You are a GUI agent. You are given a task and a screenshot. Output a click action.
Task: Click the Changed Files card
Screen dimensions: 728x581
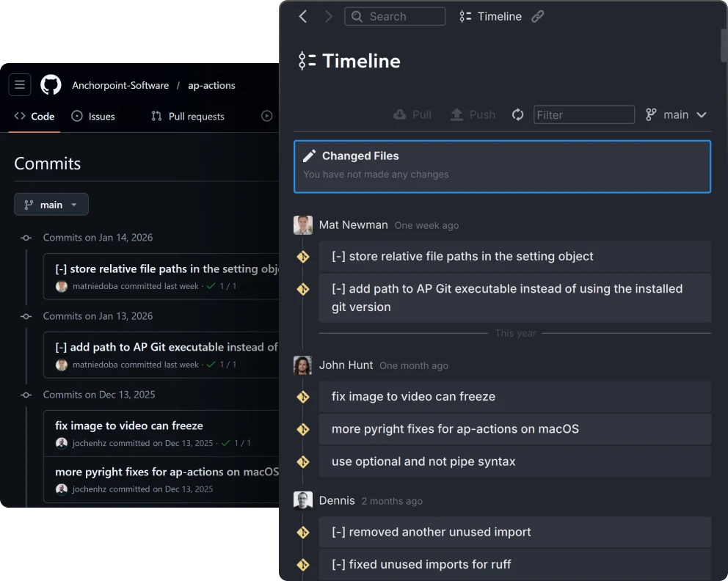pyautogui.click(x=502, y=167)
